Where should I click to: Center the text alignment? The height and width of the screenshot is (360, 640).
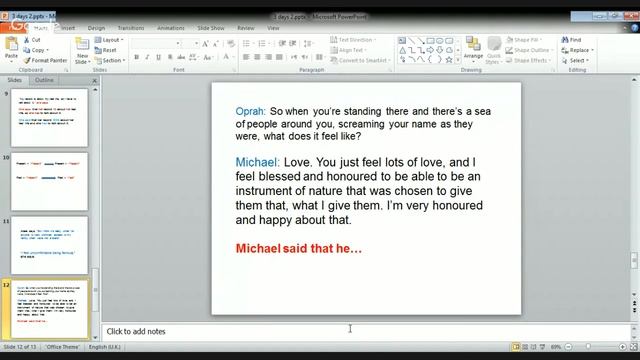pos(257,57)
